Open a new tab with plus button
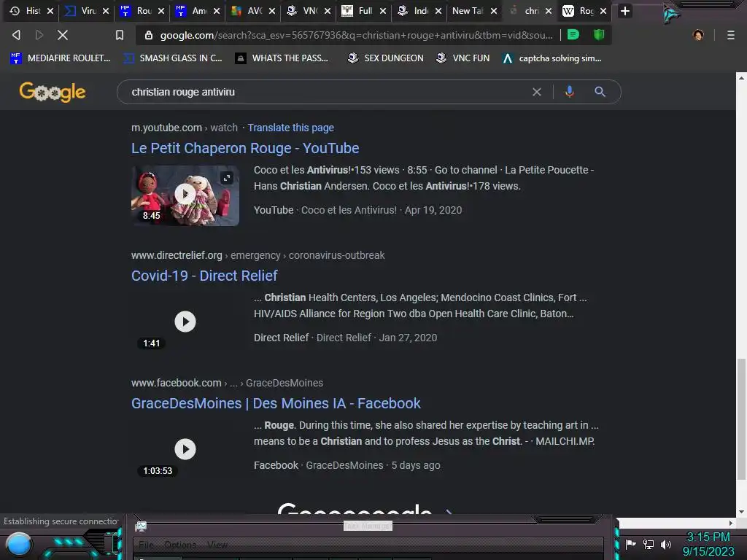 pyautogui.click(x=625, y=11)
